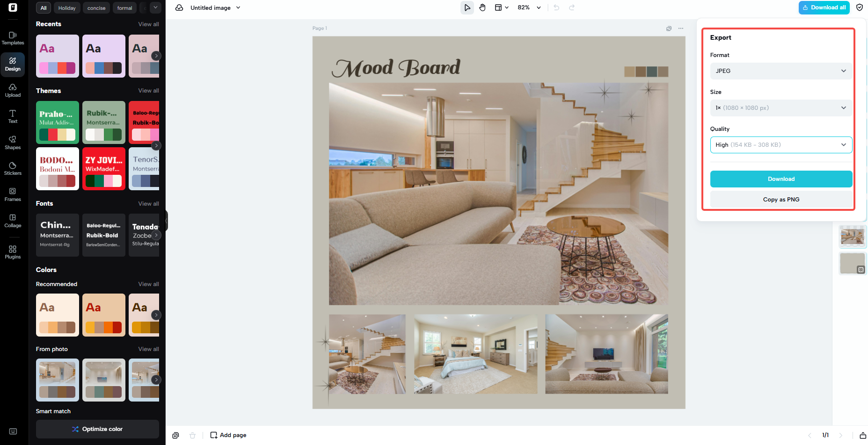868x445 pixels.
Task: Open the layout options icon
Action: [x=502, y=7]
